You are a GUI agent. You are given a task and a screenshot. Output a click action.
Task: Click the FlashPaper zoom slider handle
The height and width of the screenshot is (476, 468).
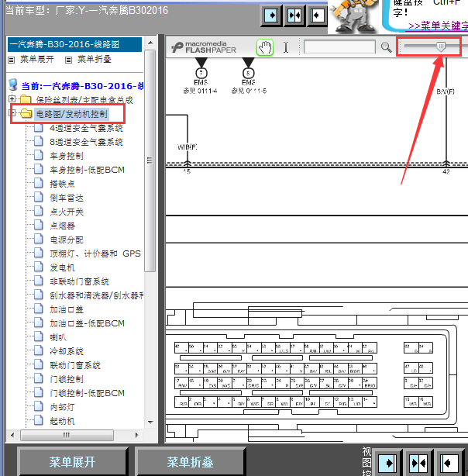pos(441,47)
